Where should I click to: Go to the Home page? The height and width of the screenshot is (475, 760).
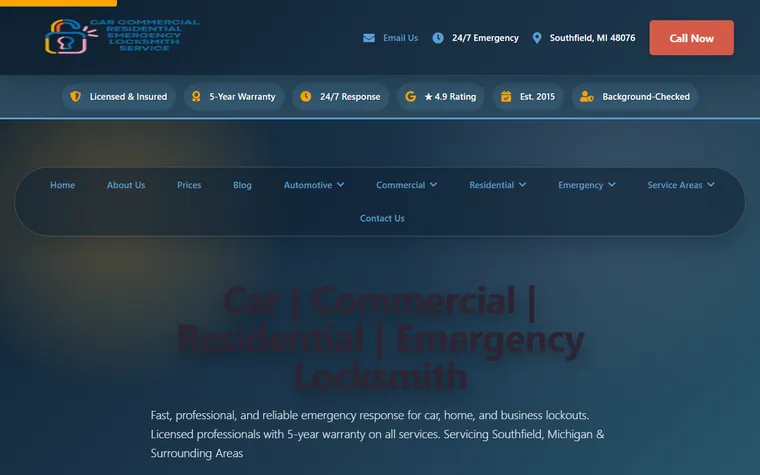63,185
